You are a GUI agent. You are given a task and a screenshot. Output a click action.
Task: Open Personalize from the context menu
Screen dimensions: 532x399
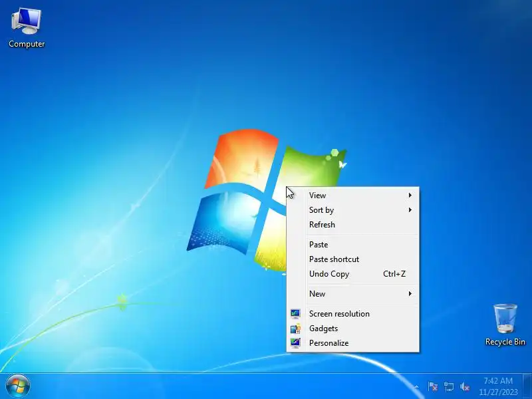pos(353,342)
